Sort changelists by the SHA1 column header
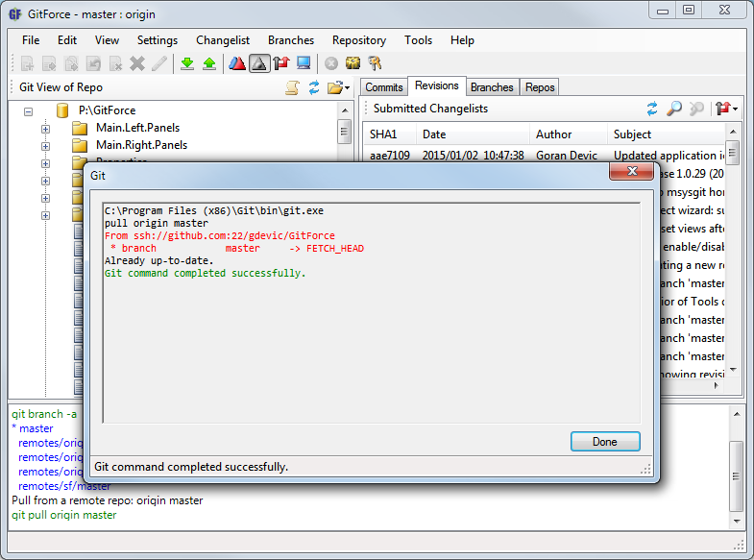Screen dimensions: 754x560 tap(389, 134)
